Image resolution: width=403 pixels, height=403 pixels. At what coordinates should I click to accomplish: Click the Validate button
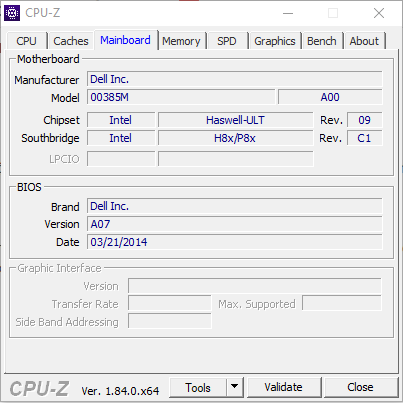pyautogui.click(x=284, y=387)
